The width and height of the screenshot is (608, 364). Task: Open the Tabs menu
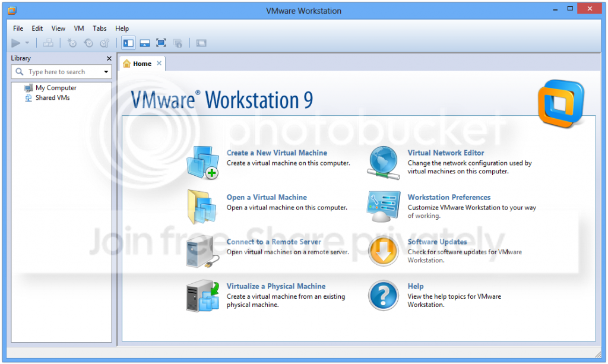point(99,29)
